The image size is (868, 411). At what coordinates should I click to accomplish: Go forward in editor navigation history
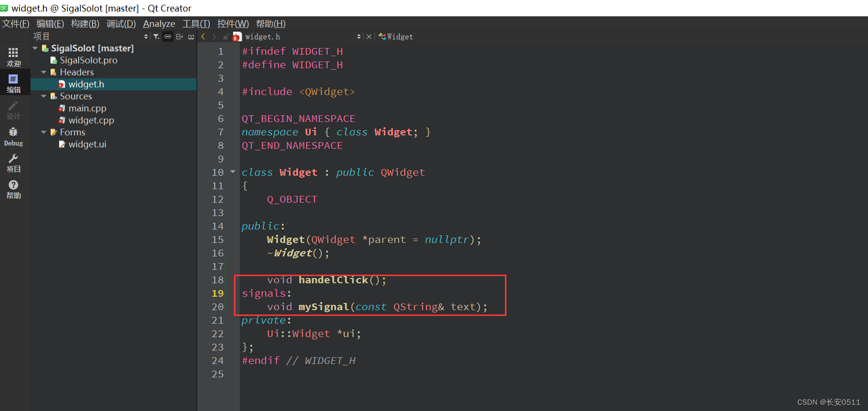214,36
